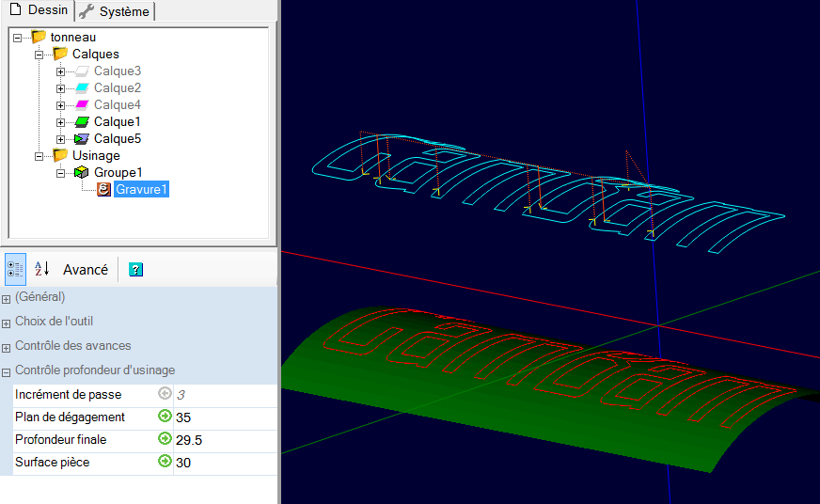Viewport: 820px width, 504px height.
Task: Open property help question mark icon
Action: [136, 269]
